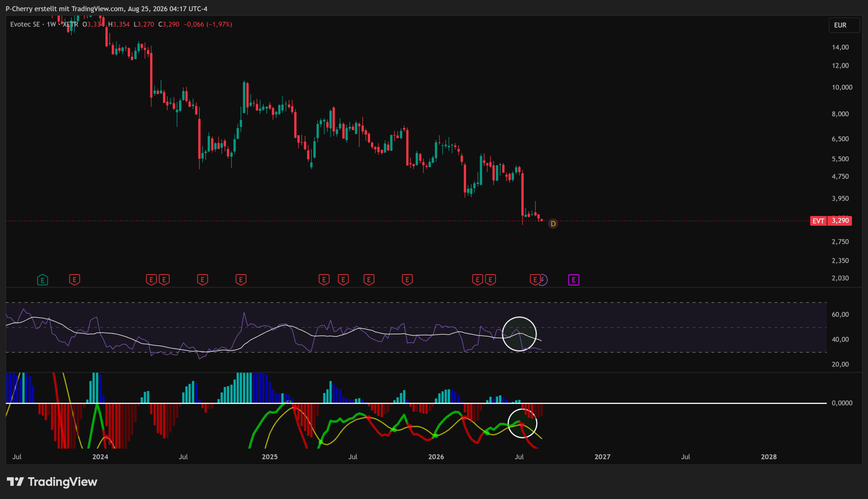
Task: Click the TradingView logo at the bottom
Action: pos(52,482)
